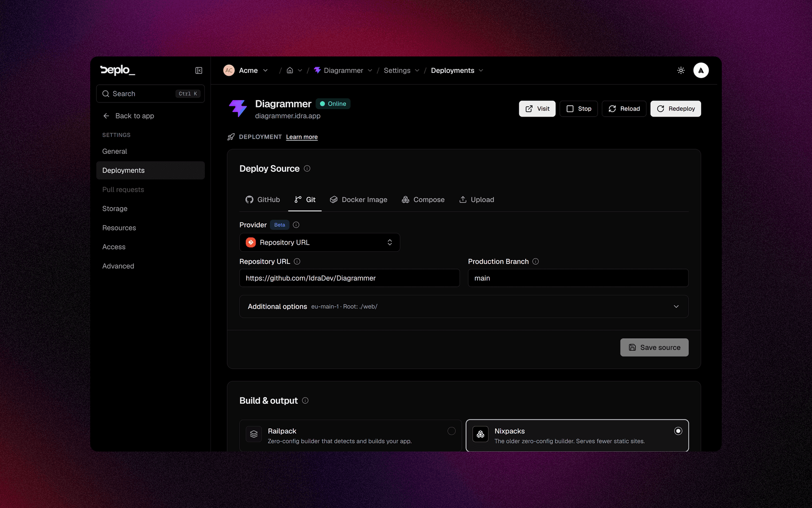Click deployment rocket icon
812x508 pixels.
[x=231, y=137]
